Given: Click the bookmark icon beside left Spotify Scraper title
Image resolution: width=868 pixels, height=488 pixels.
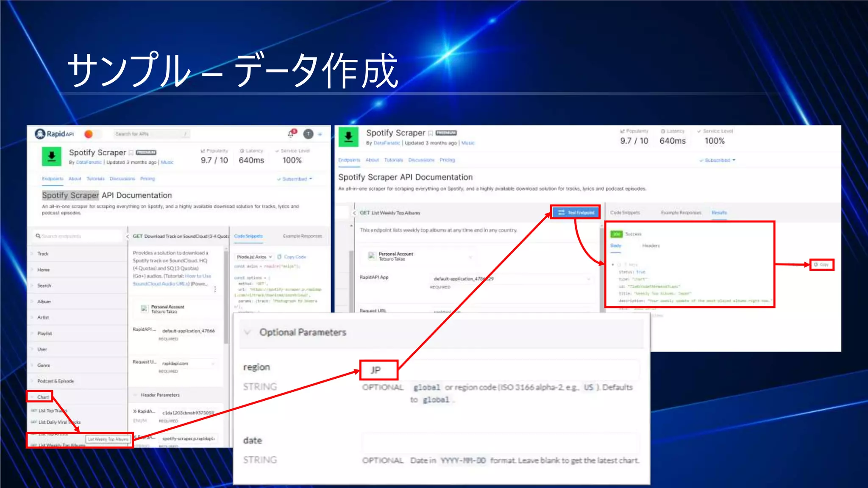Looking at the screenshot, I should pos(131,153).
